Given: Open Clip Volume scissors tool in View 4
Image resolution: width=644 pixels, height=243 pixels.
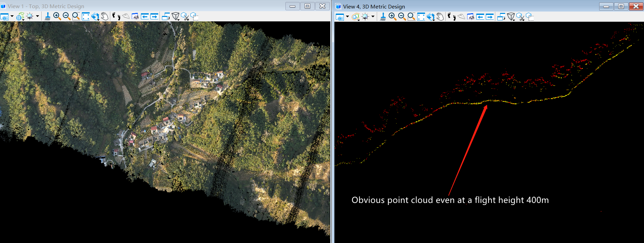Looking at the screenshot, I should [520, 17].
